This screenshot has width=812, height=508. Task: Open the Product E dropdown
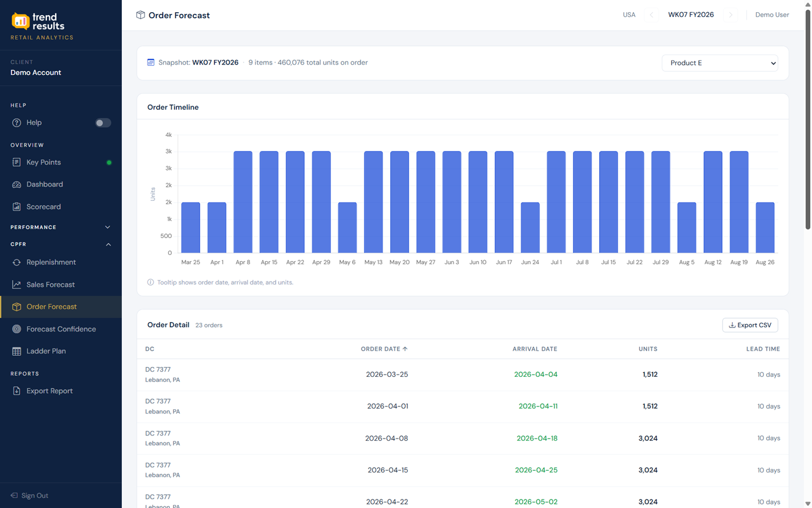[719, 63]
